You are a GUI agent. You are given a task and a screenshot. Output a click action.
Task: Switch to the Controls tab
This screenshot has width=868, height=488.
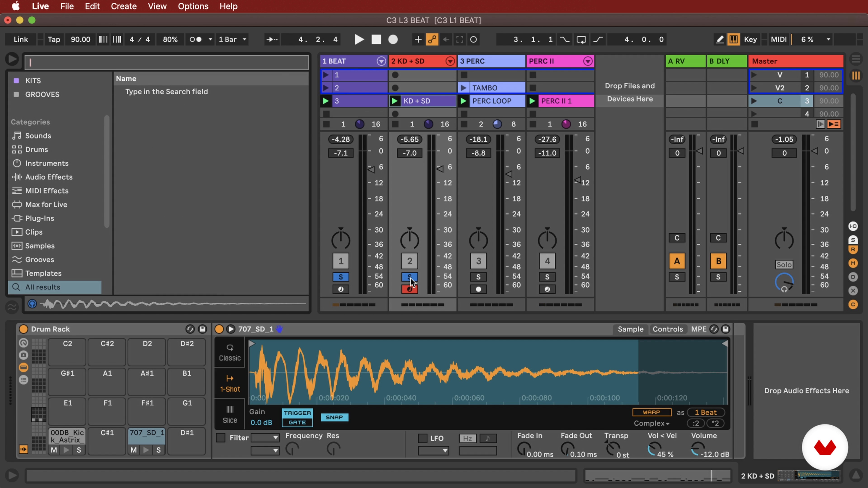coord(668,329)
